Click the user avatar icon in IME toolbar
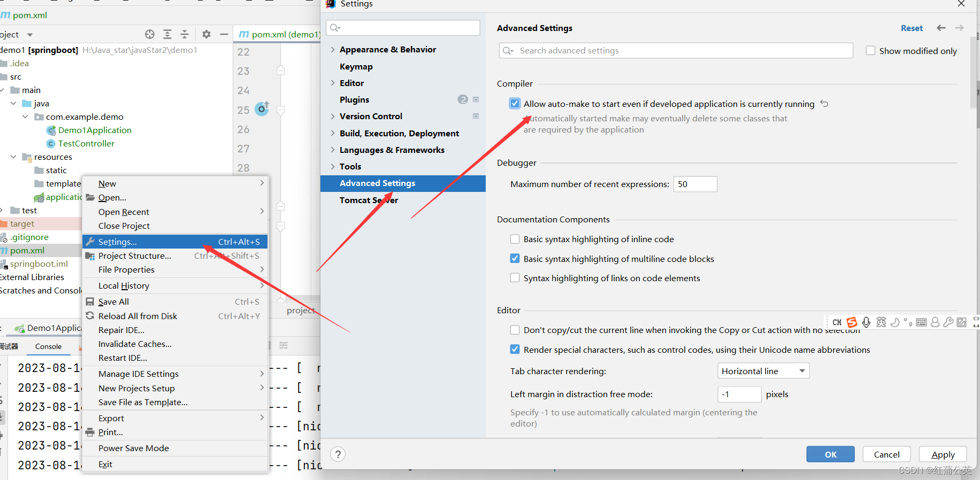 (x=935, y=322)
